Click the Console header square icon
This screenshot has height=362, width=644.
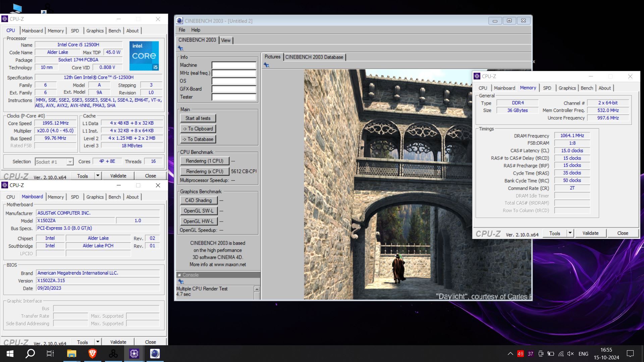pyautogui.click(x=179, y=275)
